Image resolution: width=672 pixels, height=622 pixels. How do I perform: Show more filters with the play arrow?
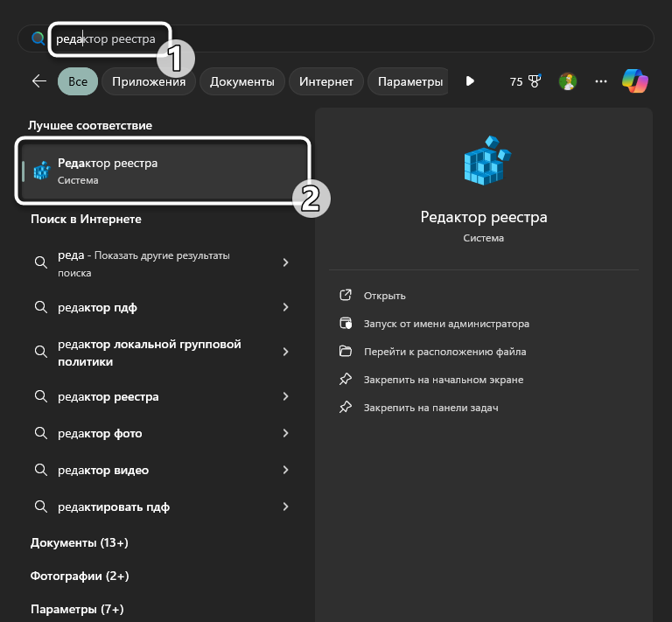470,81
